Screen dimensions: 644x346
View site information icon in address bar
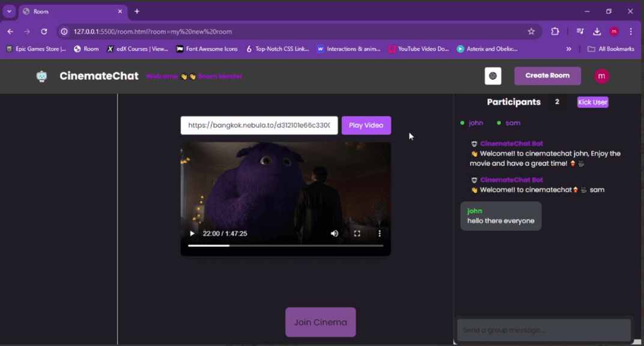[x=64, y=32]
